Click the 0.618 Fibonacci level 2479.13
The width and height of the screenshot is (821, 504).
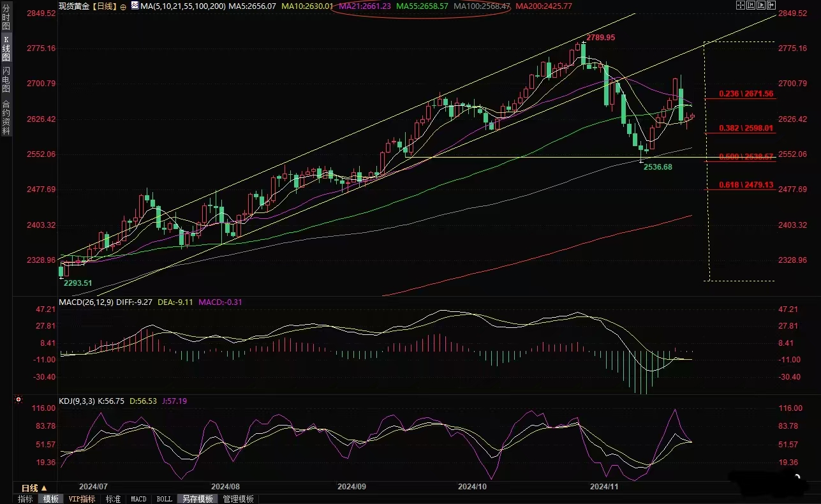(x=746, y=185)
